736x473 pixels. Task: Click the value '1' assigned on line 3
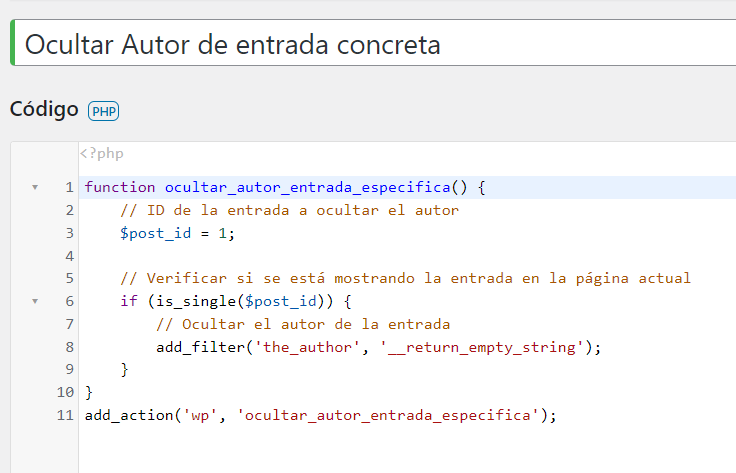point(222,233)
